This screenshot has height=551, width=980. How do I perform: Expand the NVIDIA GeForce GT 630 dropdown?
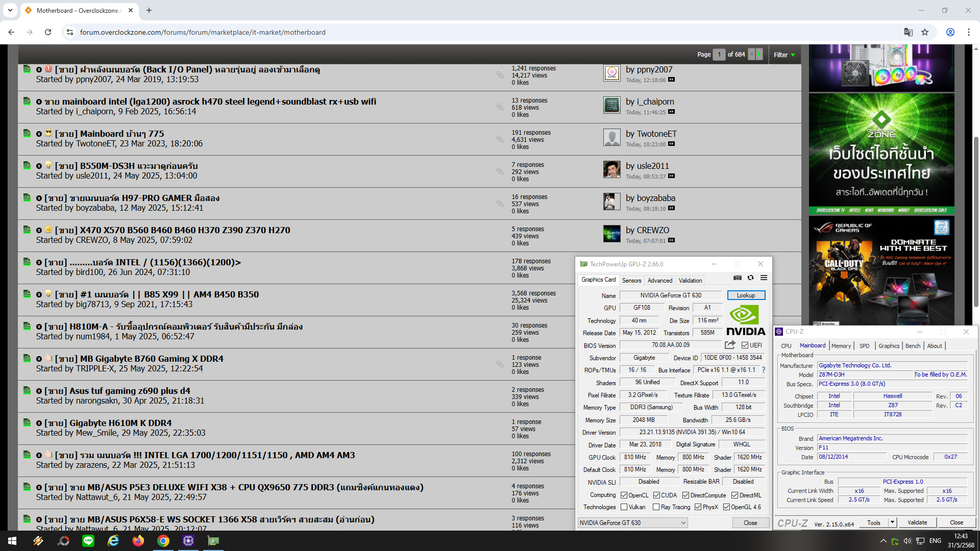coord(683,523)
